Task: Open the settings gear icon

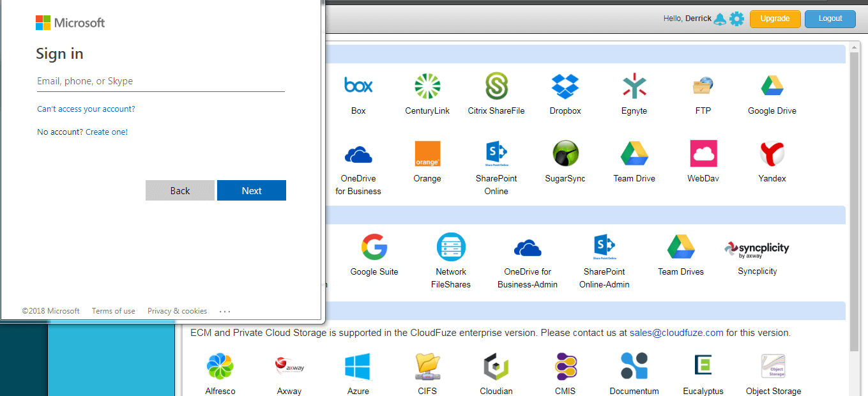Action: [737, 19]
